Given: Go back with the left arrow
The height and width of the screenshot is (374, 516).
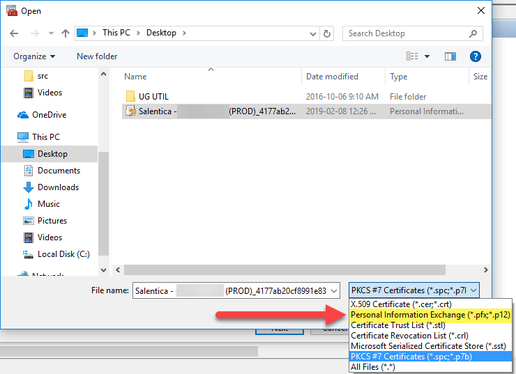Looking at the screenshot, I should tap(14, 33).
